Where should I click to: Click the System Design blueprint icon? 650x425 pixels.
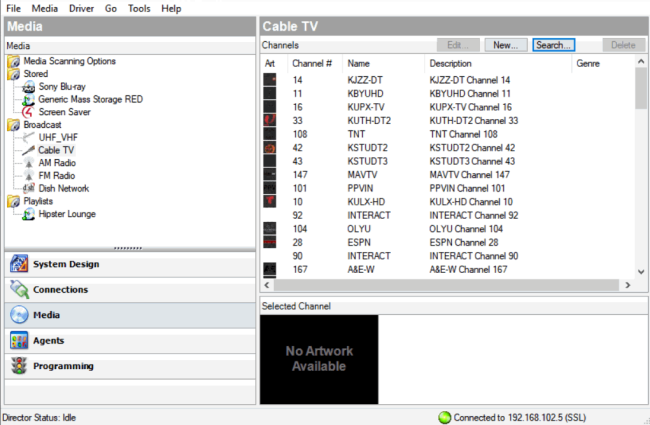(x=19, y=264)
